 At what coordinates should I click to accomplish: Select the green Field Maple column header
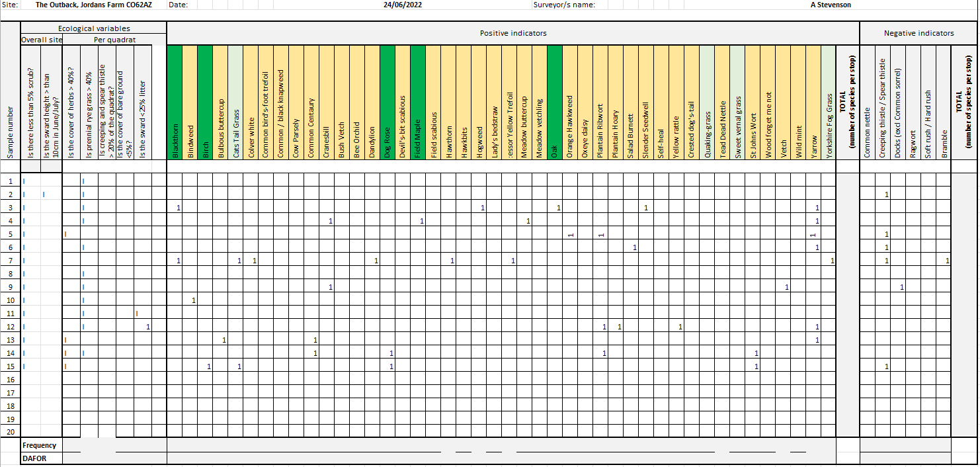[x=418, y=102]
